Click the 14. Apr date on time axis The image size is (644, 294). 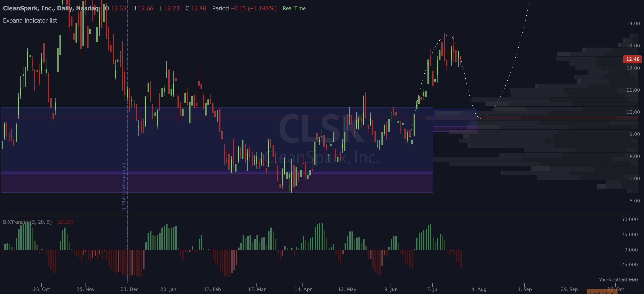pyautogui.click(x=303, y=289)
